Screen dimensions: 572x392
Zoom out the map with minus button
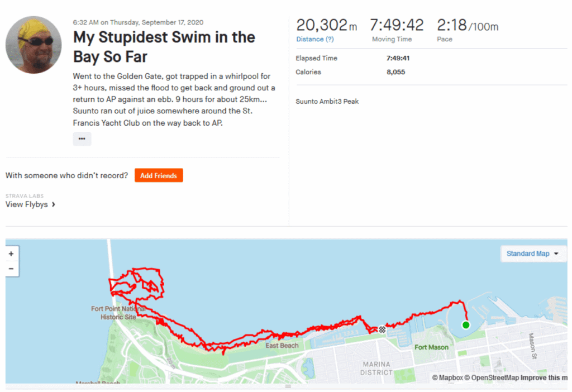tap(11, 269)
